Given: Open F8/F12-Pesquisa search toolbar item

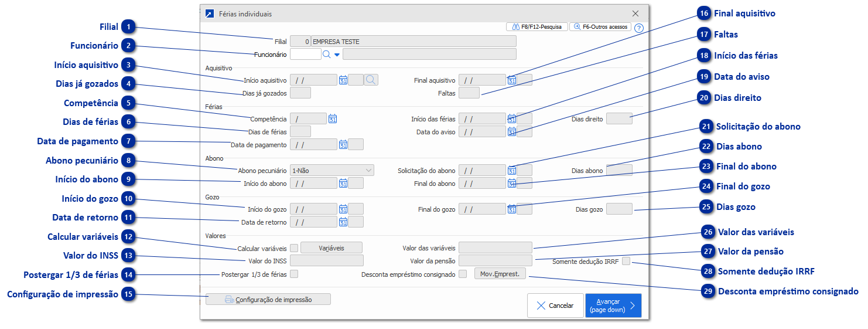Looking at the screenshot, I should pos(537,26).
